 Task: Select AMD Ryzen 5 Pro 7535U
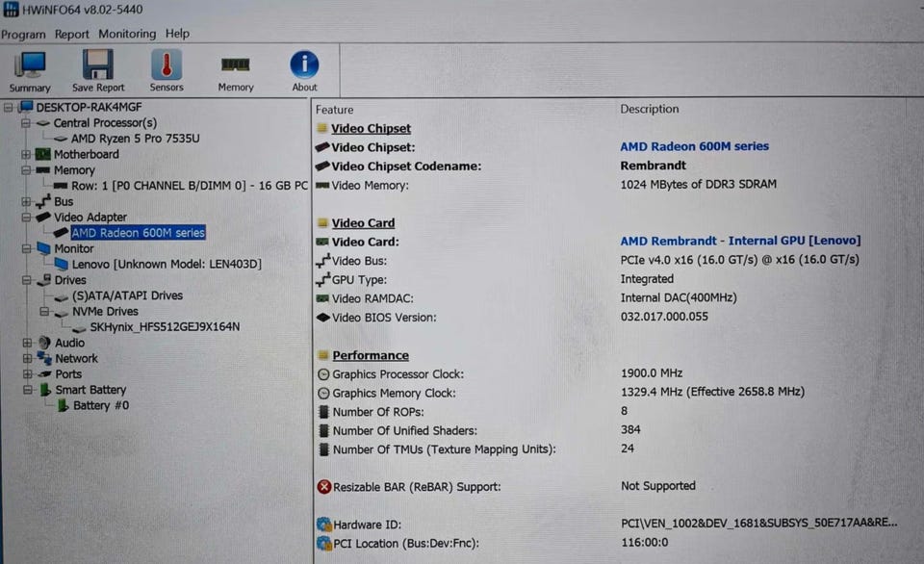135,139
